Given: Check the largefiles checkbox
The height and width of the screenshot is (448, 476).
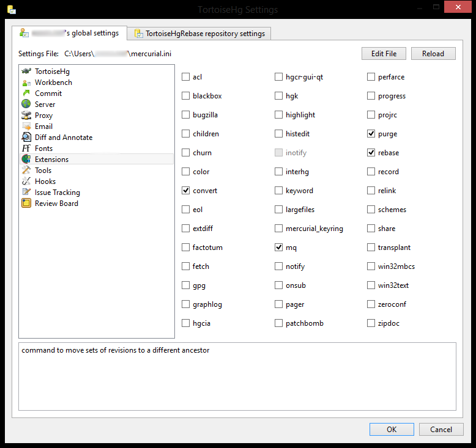Looking at the screenshot, I should pos(278,210).
